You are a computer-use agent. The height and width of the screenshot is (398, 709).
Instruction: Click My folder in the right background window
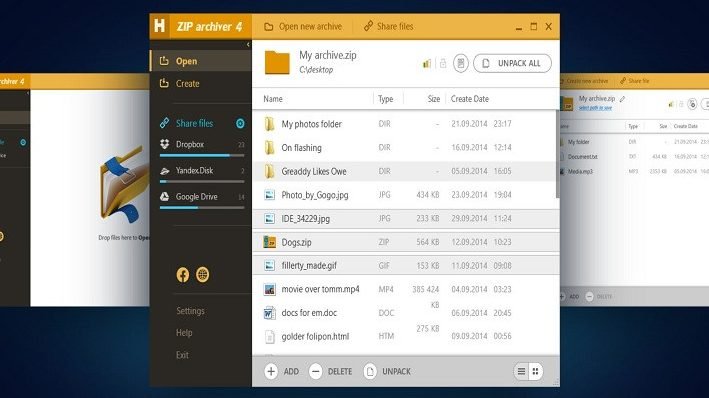coord(578,142)
